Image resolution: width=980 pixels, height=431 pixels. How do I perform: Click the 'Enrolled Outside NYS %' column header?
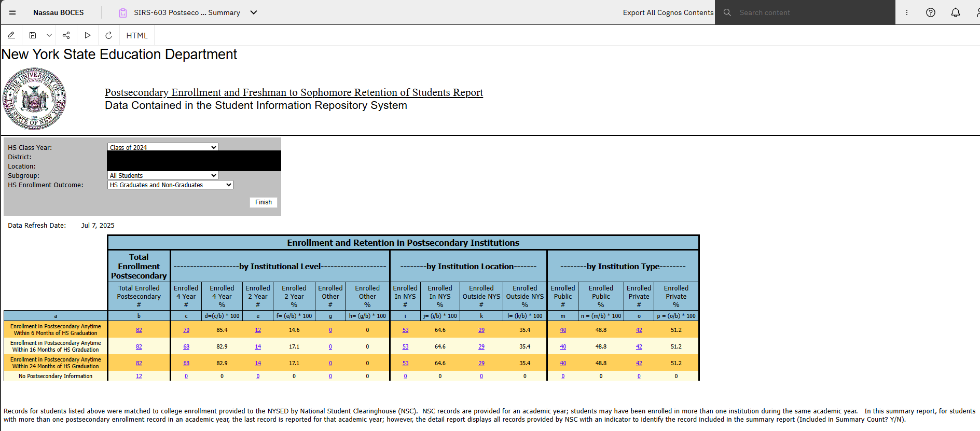coord(525,296)
